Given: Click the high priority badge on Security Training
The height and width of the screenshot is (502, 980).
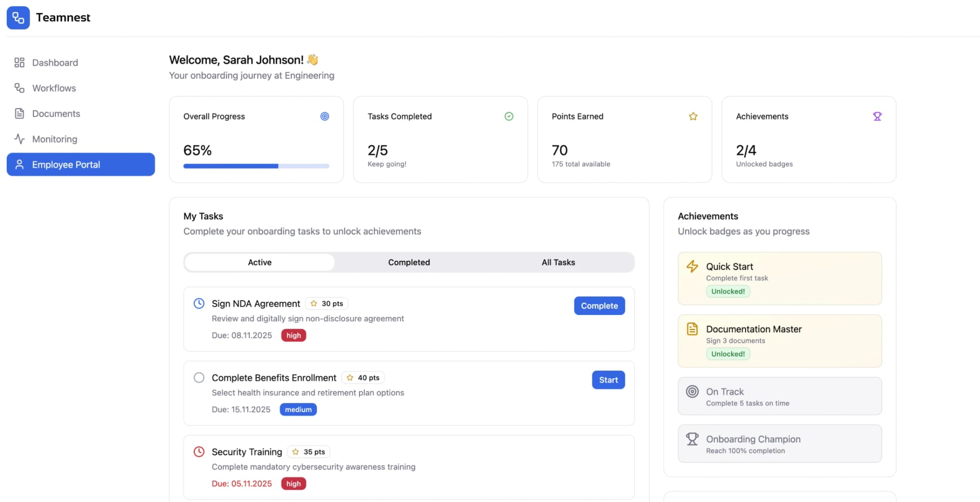Looking at the screenshot, I should click(293, 483).
